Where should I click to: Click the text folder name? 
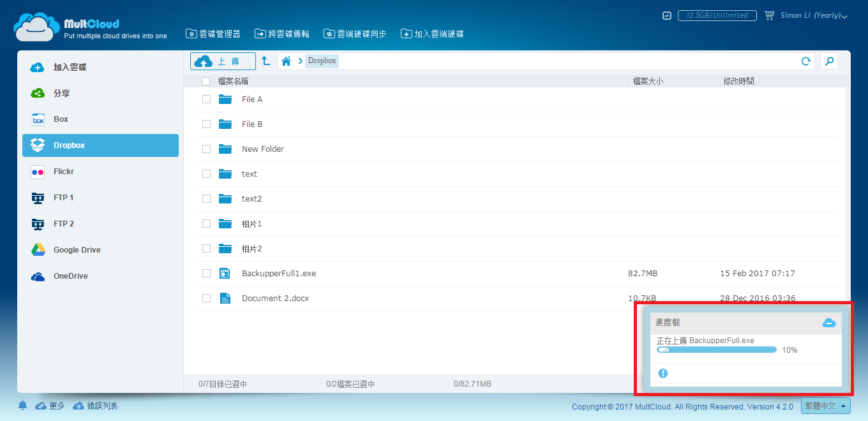250,174
